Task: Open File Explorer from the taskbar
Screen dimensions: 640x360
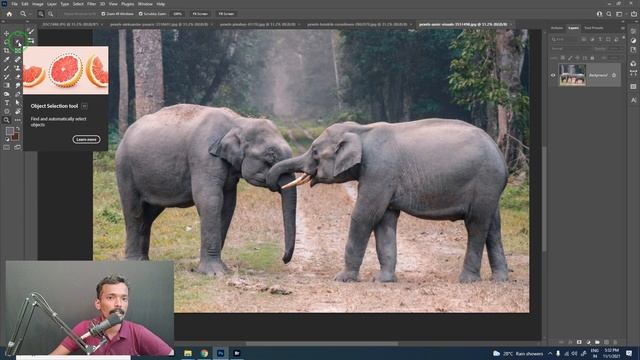Action: 188,353
